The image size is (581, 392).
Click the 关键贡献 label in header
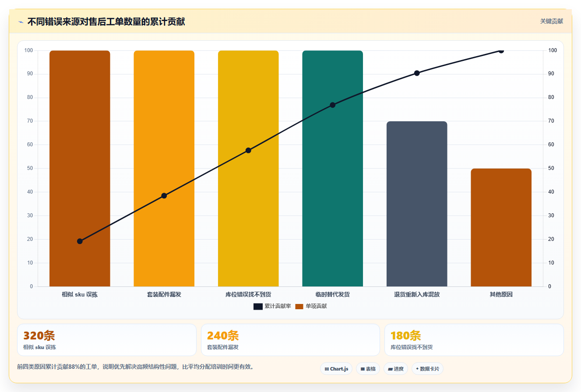pos(551,21)
